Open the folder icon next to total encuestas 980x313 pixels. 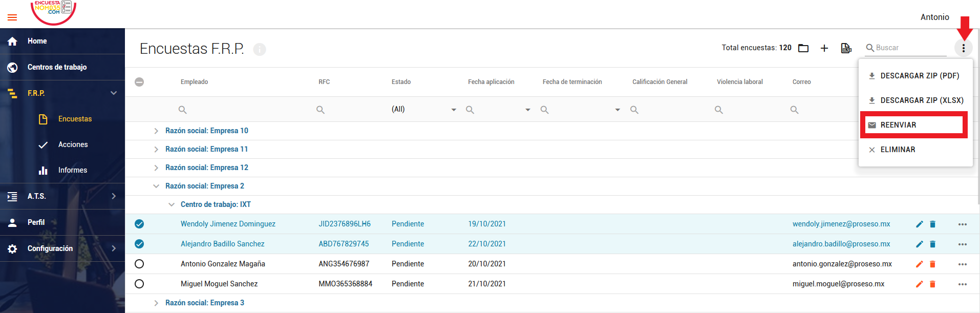point(803,48)
